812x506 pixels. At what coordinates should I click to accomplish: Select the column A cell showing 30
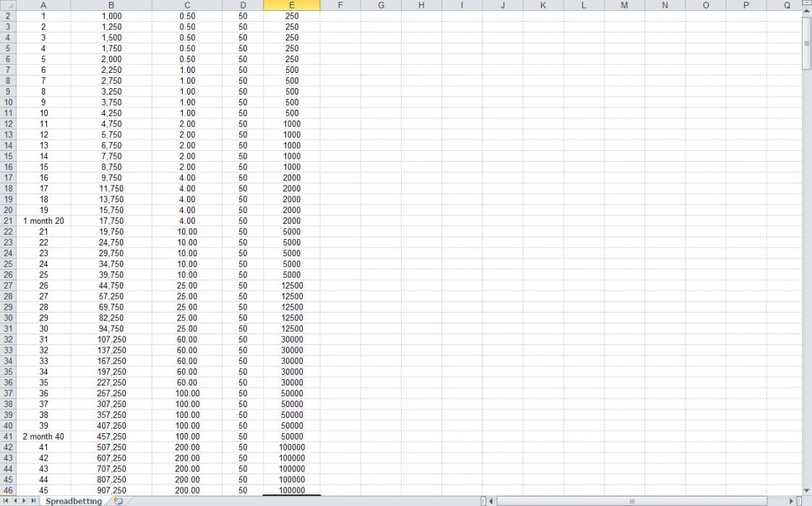coord(43,328)
